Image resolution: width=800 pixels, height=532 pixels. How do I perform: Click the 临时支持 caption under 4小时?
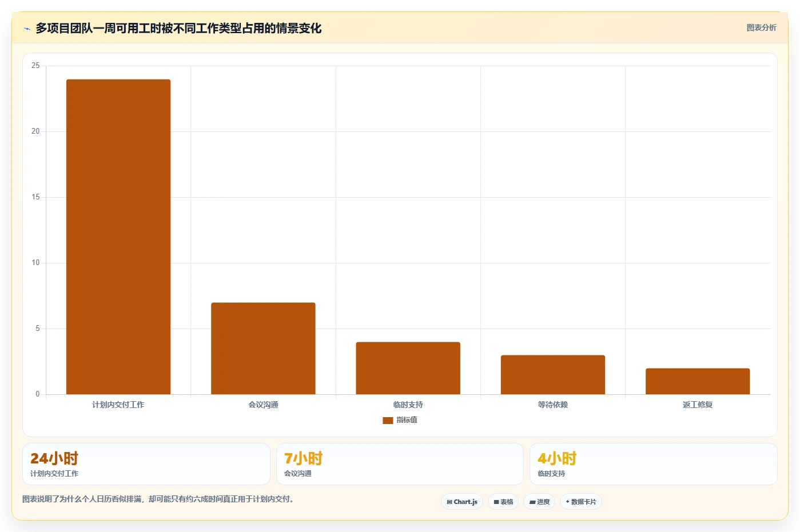point(551,474)
